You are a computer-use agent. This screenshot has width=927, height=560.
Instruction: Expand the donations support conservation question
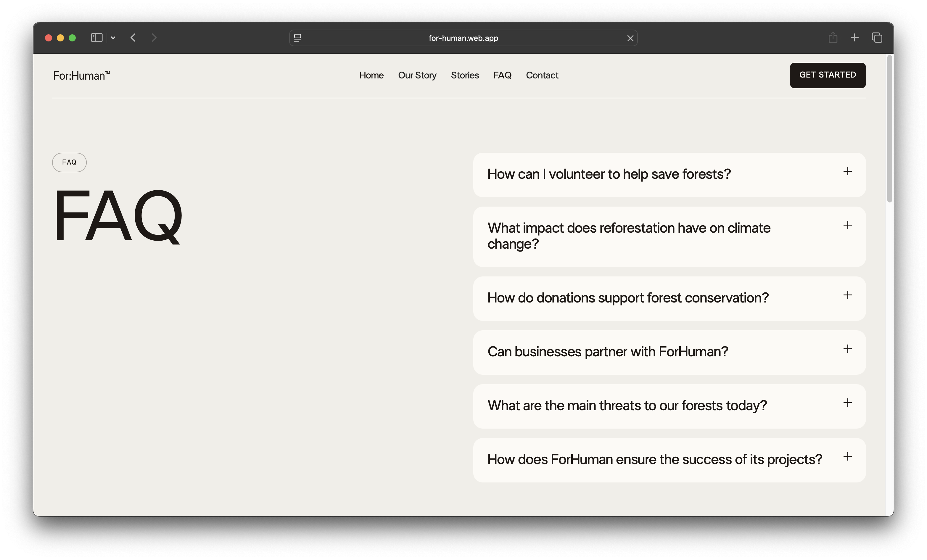tap(669, 298)
